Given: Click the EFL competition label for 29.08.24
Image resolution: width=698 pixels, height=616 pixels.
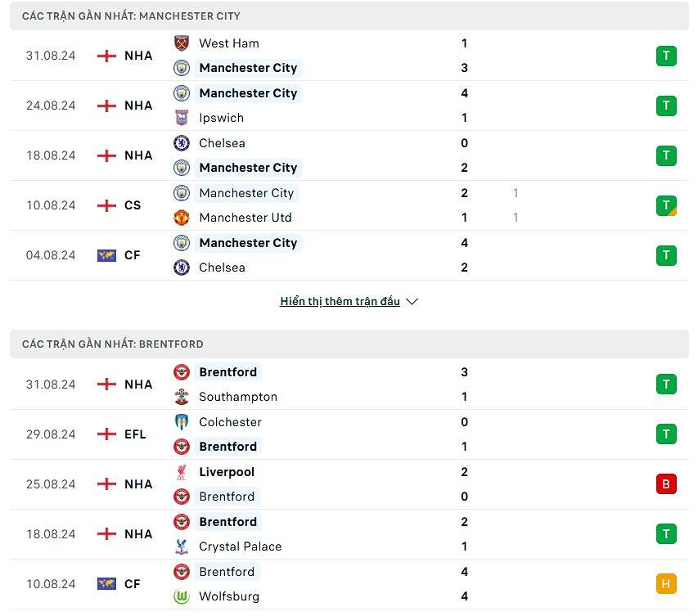Looking at the screenshot, I should [x=135, y=434].
